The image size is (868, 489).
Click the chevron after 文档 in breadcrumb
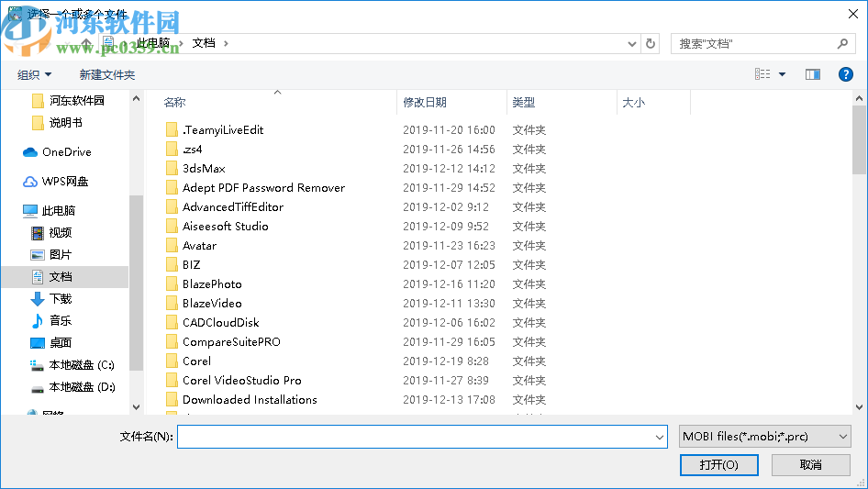coord(226,43)
